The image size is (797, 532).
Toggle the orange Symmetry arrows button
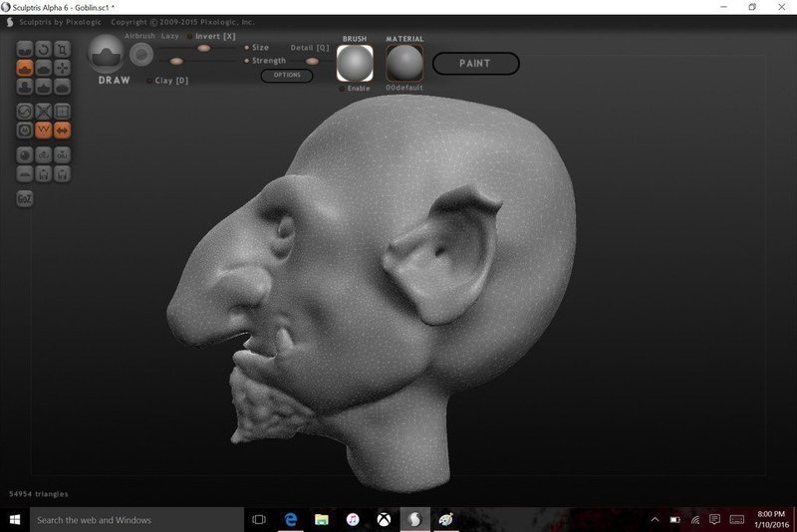click(62, 131)
